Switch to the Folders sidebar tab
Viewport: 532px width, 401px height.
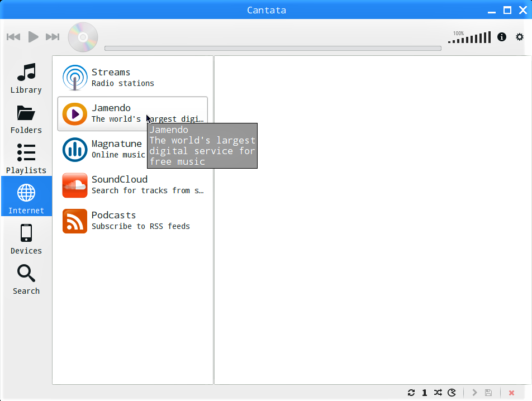click(26, 119)
